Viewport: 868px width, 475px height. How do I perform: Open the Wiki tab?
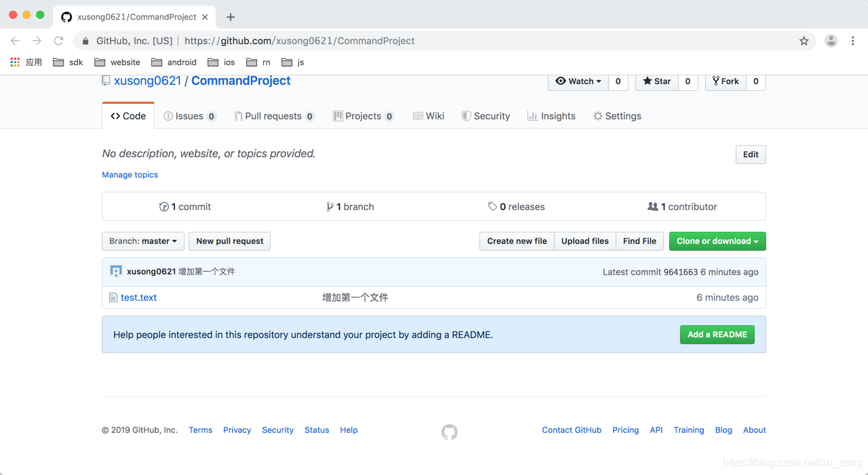pos(429,116)
